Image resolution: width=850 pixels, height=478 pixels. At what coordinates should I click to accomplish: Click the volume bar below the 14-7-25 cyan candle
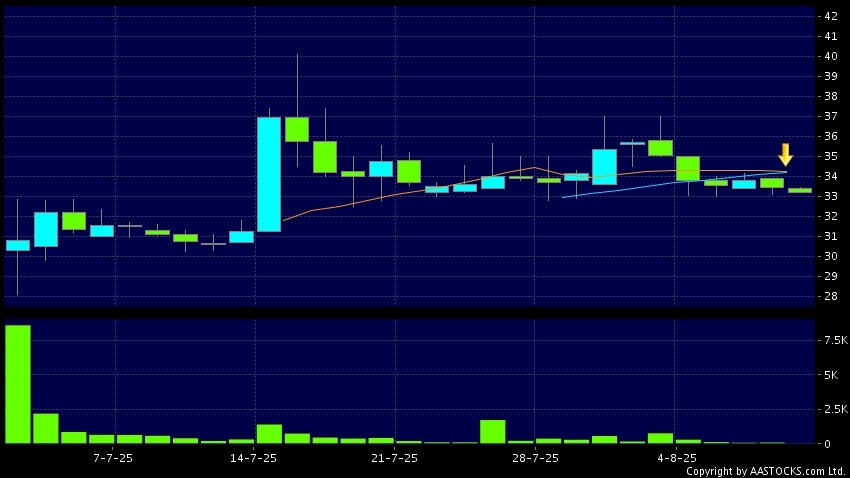tap(269, 434)
